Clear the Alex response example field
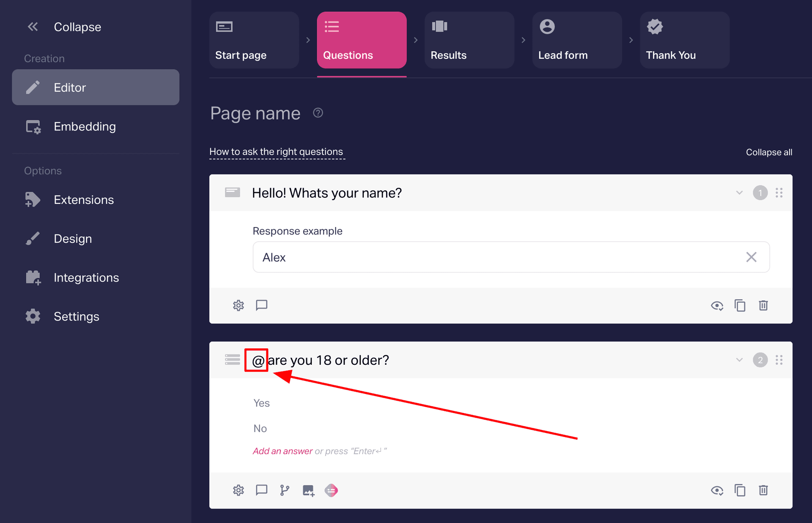 [752, 257]
